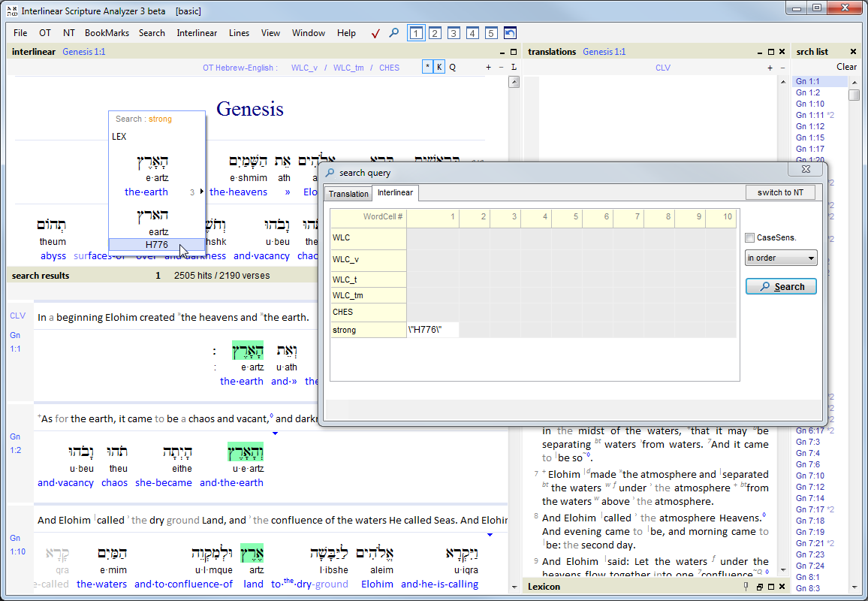Click the blue undo arrow toolbar icon
Image resolution: width=868 pixels, height=601 pixels.
(x=510, y=33)
